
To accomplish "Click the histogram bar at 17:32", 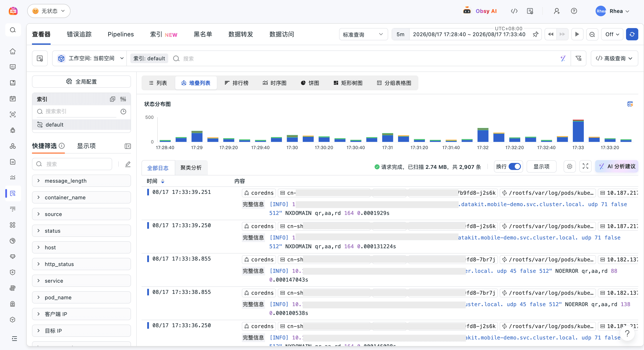I will pyautogui.click(x=483, y=135).
